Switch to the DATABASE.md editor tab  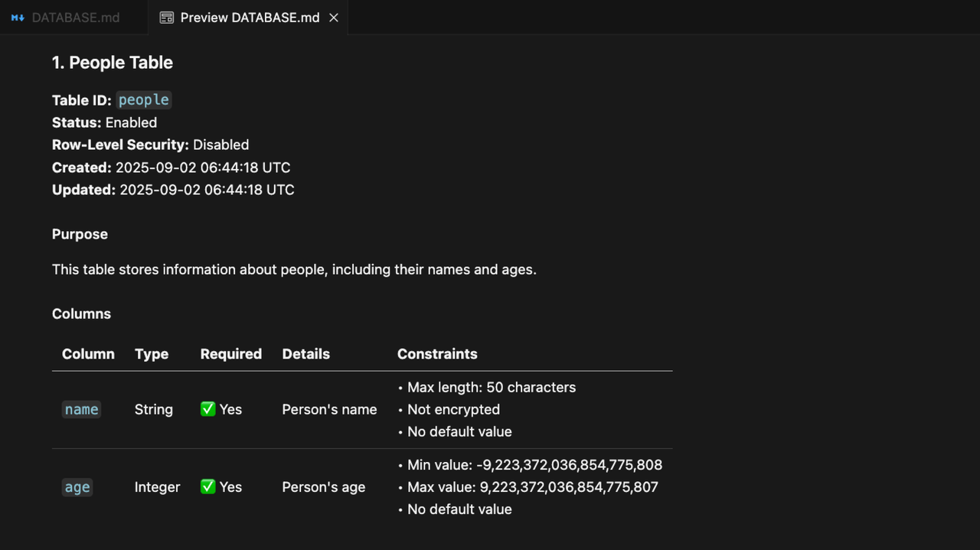click(75, 18)
